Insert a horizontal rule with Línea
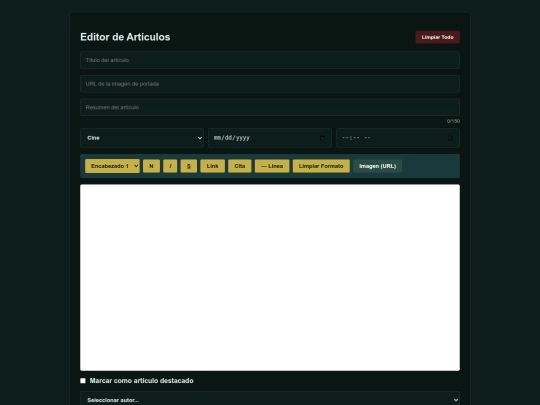Image resolution: width=540 pixels, height=405 pixels. tap(272, 166)
